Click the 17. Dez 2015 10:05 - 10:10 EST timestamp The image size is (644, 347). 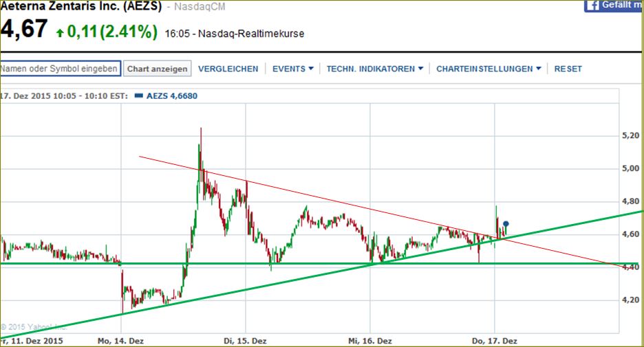pos(64,96)
